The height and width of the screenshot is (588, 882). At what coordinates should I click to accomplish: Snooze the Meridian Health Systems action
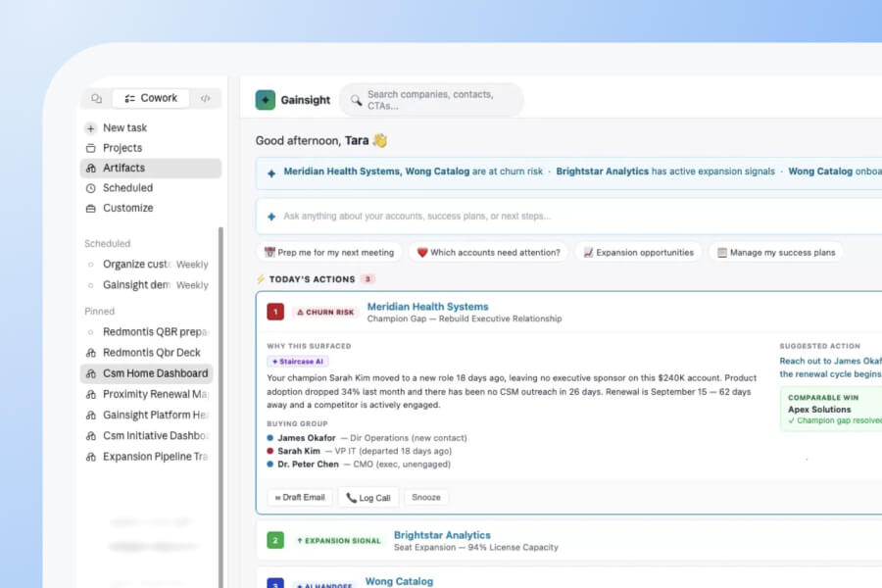tap(426, 498)
